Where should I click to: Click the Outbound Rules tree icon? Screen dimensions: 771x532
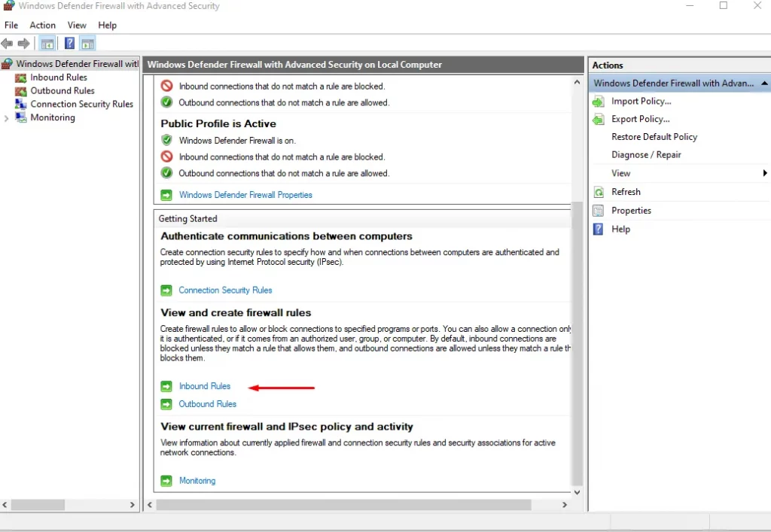click(20, 91)
